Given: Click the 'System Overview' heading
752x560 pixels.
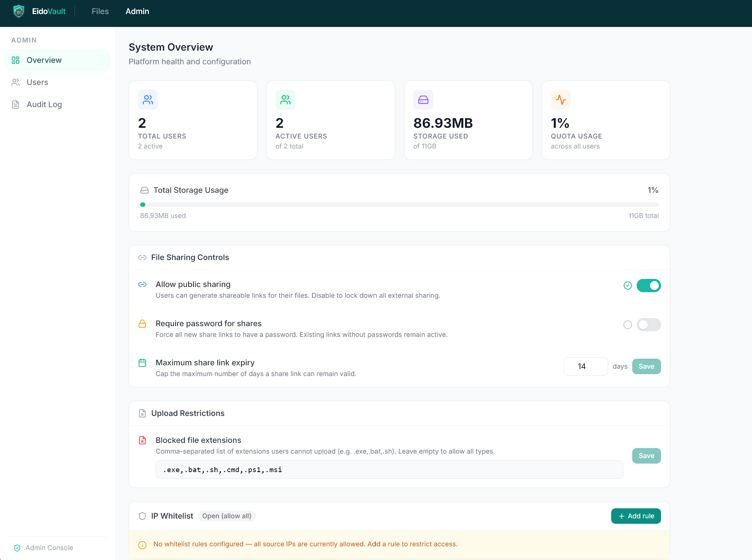Looking at the screenshot, I should pyautogui.click(x=171, y=47).
